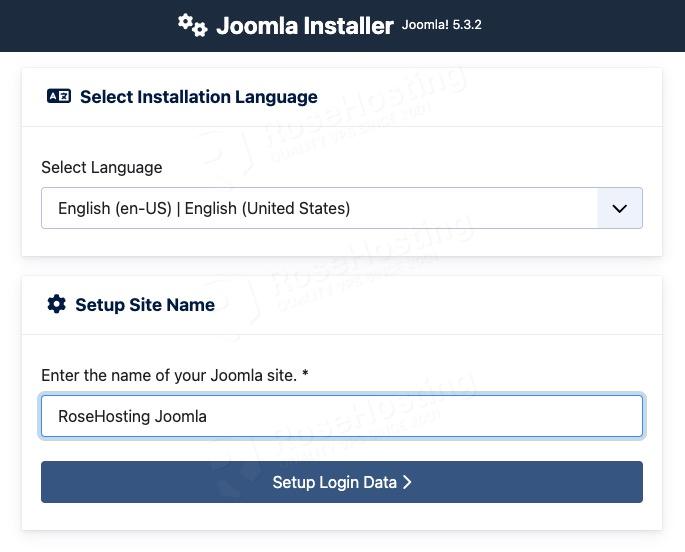Click the language icon beside Select Installation Language
685x552 pixels.
point(58,97)
